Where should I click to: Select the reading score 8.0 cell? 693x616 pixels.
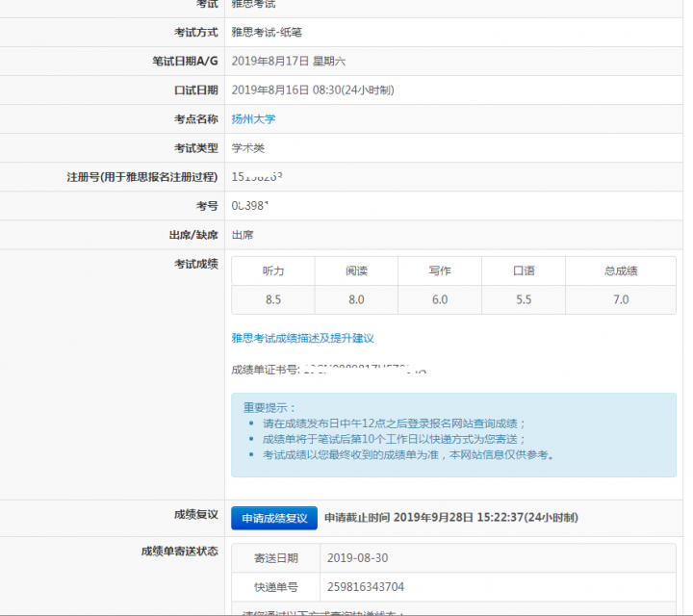[x=356, y=299]
